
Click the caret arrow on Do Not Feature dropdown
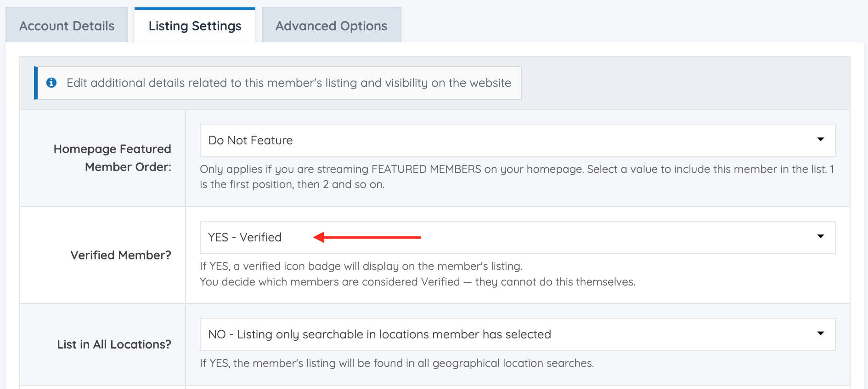tap(820, 140)
